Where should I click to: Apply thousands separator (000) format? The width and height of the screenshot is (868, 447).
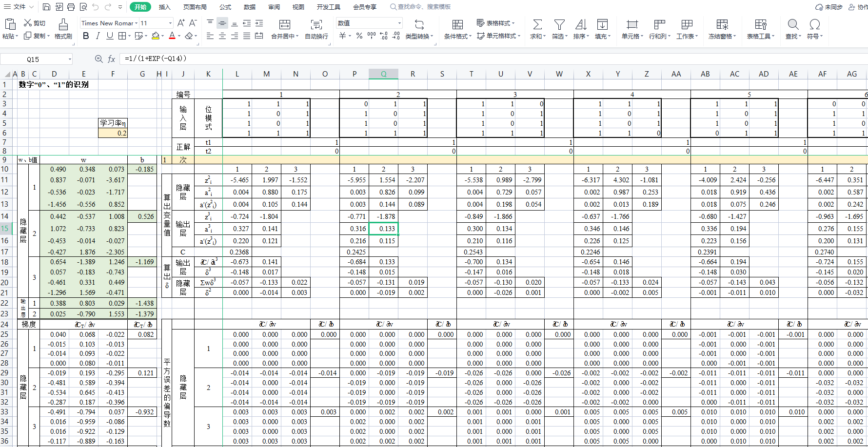click(372, 36)
